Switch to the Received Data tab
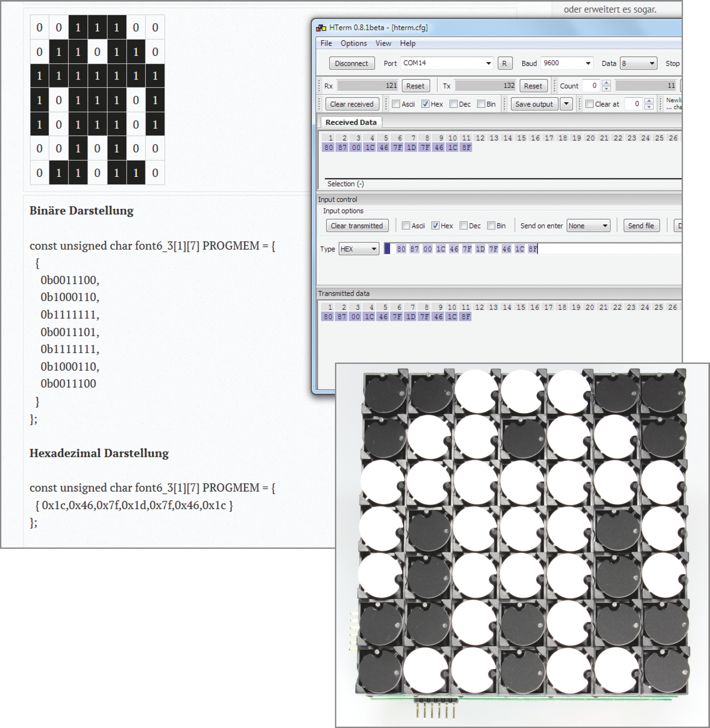710x728 pixels. (x=351, y=123)
